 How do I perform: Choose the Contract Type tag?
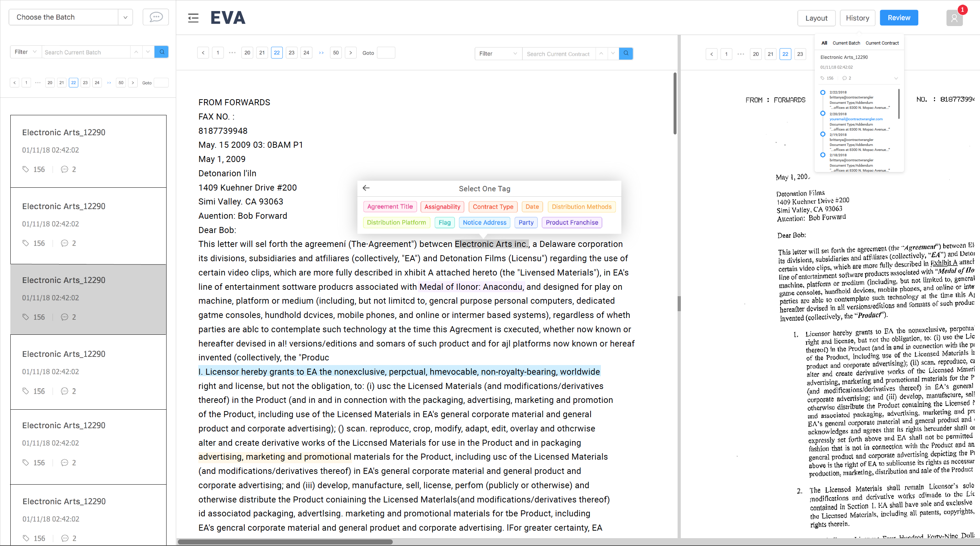493,207
